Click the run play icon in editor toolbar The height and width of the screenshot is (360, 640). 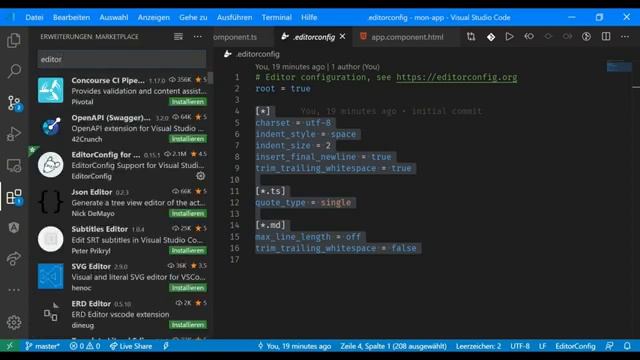click(509, 36)
